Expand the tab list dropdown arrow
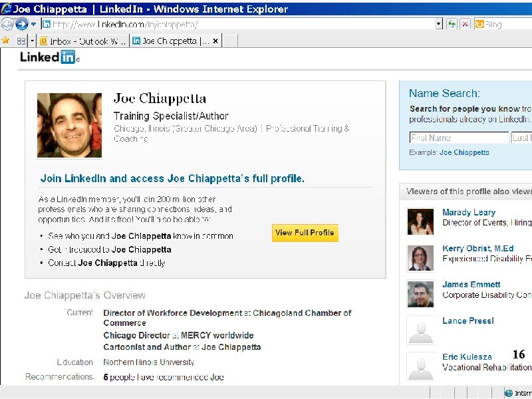532x399 pixels. pyautogui.click(x=32, y=41)
